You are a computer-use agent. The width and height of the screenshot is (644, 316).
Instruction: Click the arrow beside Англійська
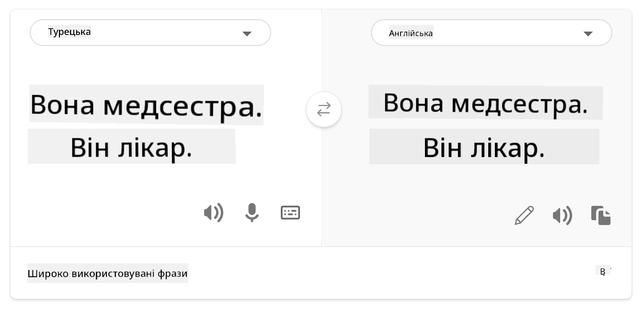(588, 34)
